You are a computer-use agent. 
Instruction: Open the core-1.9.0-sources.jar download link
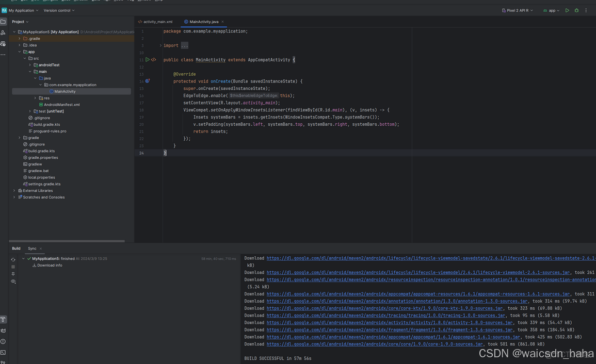pyautogui.click(x=375, y=344)
